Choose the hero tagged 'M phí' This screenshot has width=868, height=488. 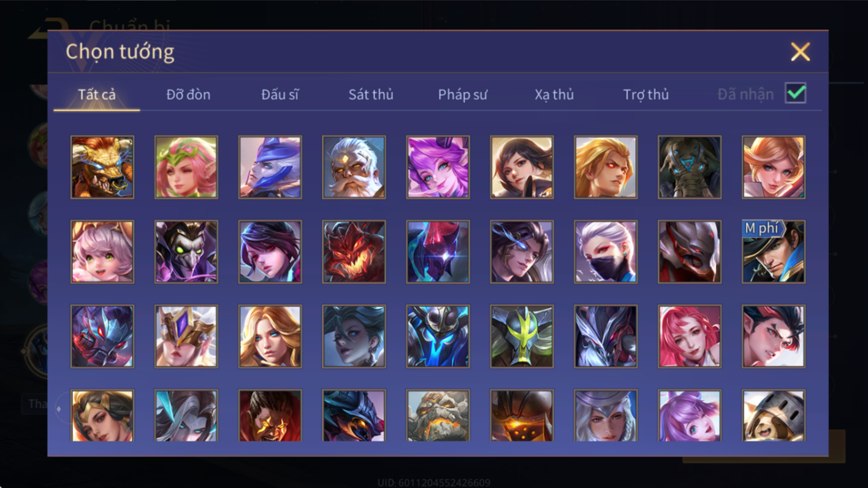coord(773,252)
